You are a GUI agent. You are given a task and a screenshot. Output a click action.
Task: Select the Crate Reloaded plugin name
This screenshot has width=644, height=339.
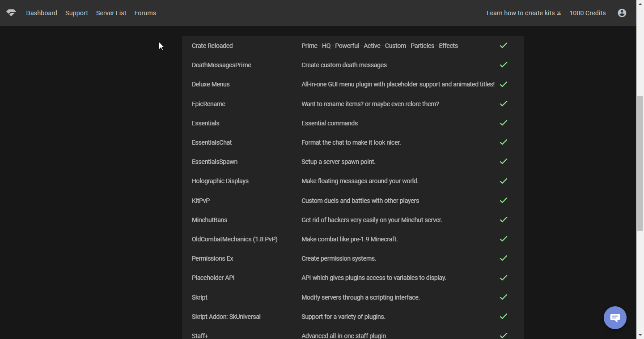pos(212,46)
